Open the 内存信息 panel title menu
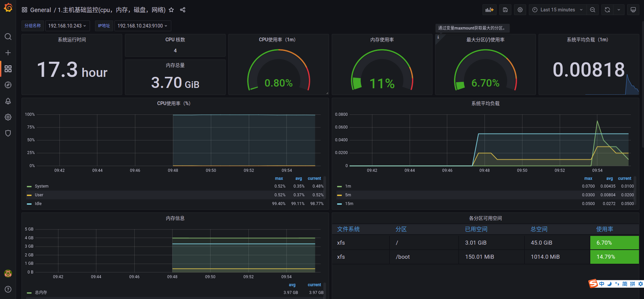This screenshot has width=644, height=299. coord(175,218)
